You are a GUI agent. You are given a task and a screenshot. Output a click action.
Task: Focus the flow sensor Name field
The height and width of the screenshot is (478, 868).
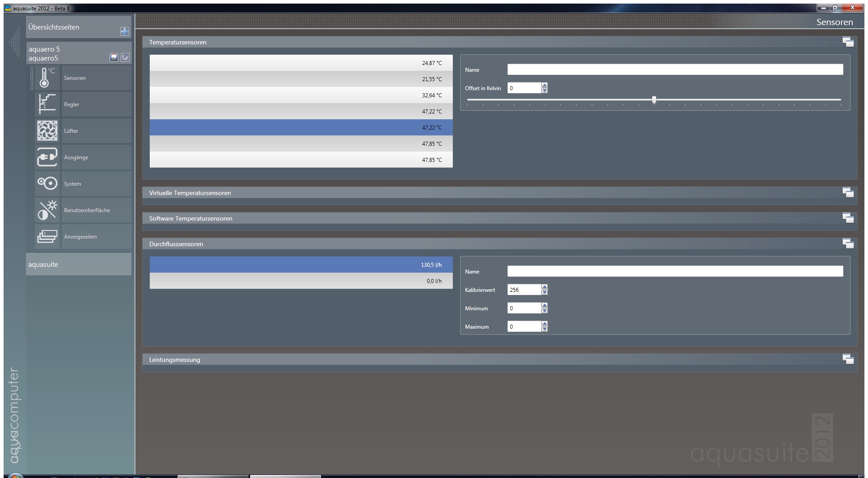(x=675, y=271)
